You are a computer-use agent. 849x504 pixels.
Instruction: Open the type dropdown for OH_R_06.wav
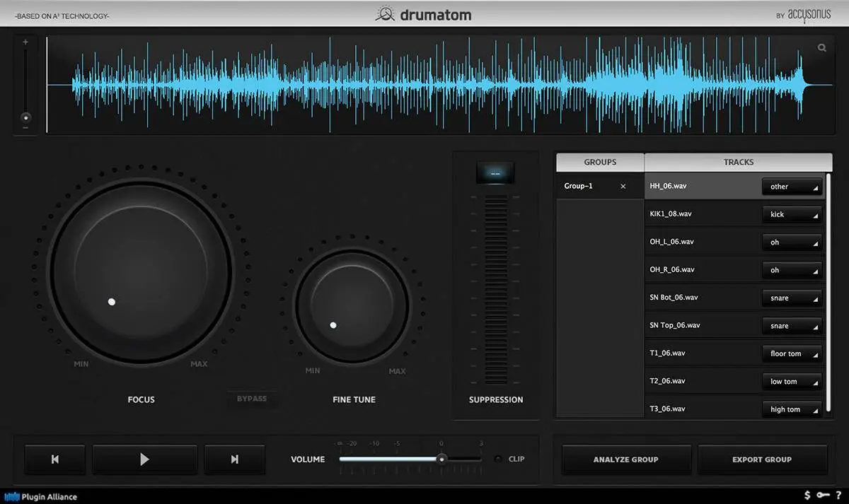pos(792,270)
